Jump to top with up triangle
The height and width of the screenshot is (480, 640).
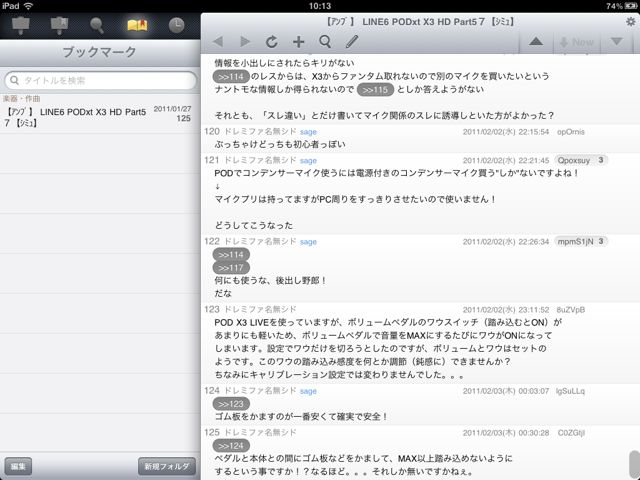[x=536, y=41]
